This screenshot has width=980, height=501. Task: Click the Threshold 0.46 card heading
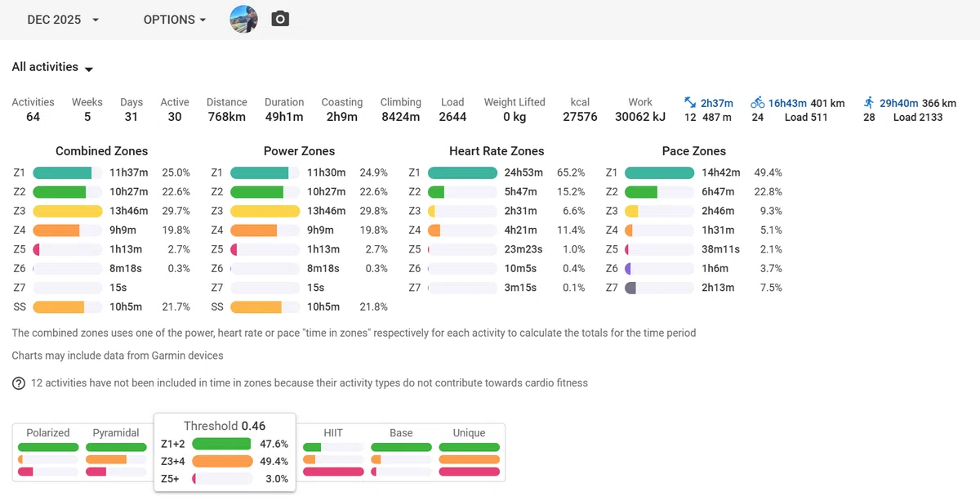tap(225, 426)
